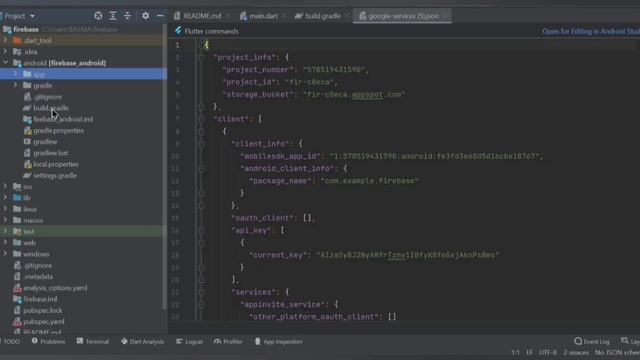
Task: Close the main.dart tab
Action: click(284, 16)
